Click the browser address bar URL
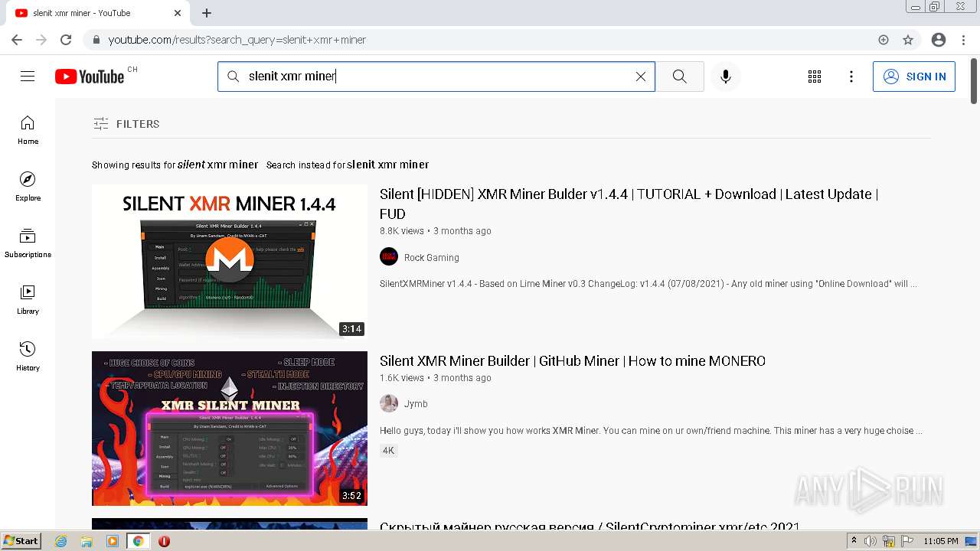 [237, 40]
